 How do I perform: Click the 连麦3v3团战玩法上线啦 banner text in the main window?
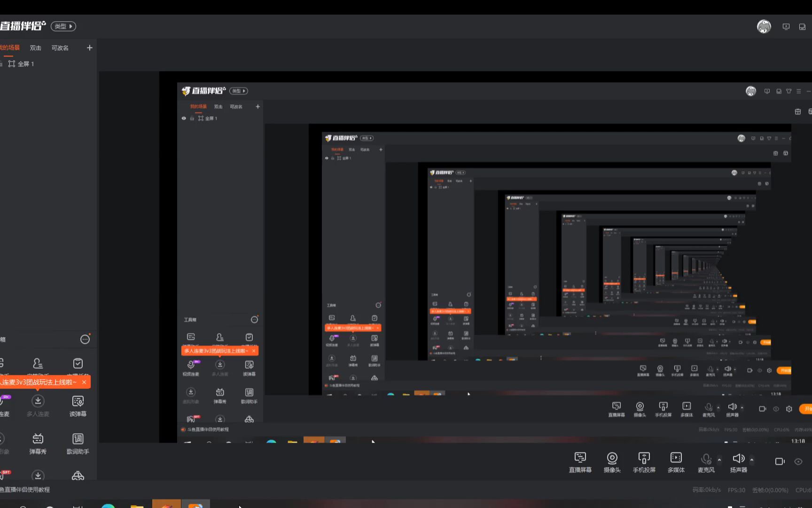click(x=39, y=382)
